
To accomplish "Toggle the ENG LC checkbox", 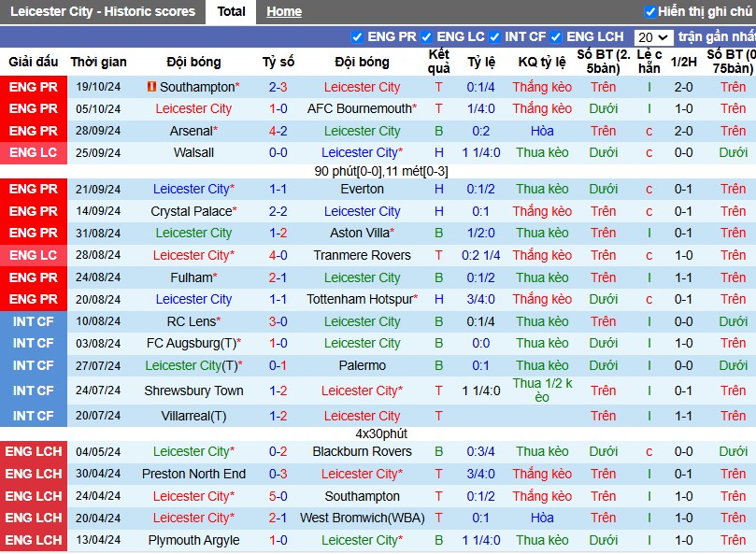I will [x=426, y=37].
